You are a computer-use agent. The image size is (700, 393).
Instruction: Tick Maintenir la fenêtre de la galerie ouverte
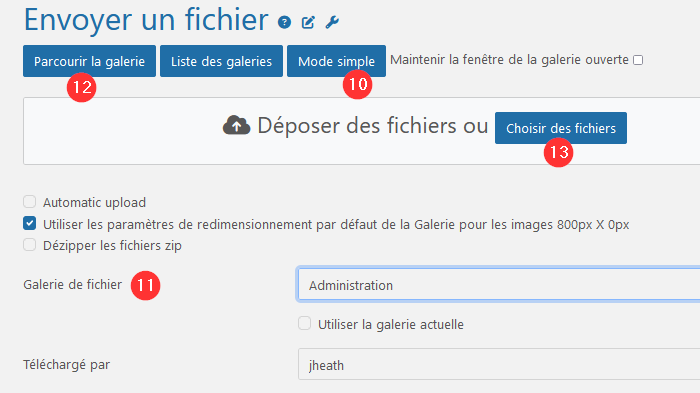pos(638,60)
